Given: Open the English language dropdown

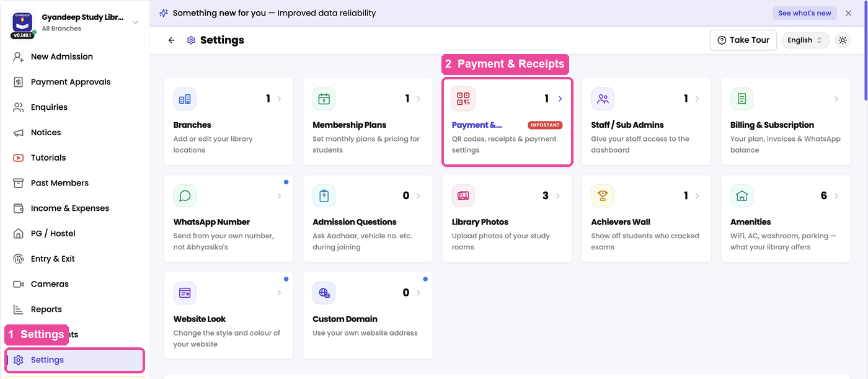Looking at the screenshot, I should pos(805,40).
